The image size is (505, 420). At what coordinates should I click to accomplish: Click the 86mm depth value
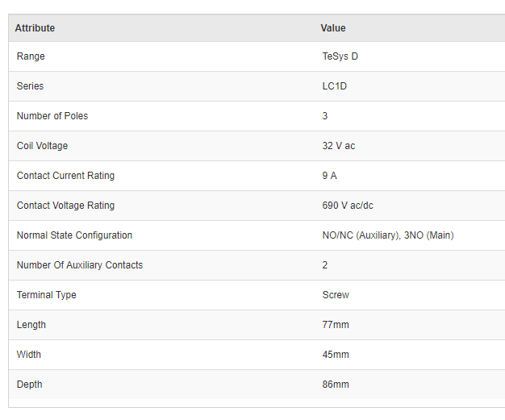click(x=336, y=385)
